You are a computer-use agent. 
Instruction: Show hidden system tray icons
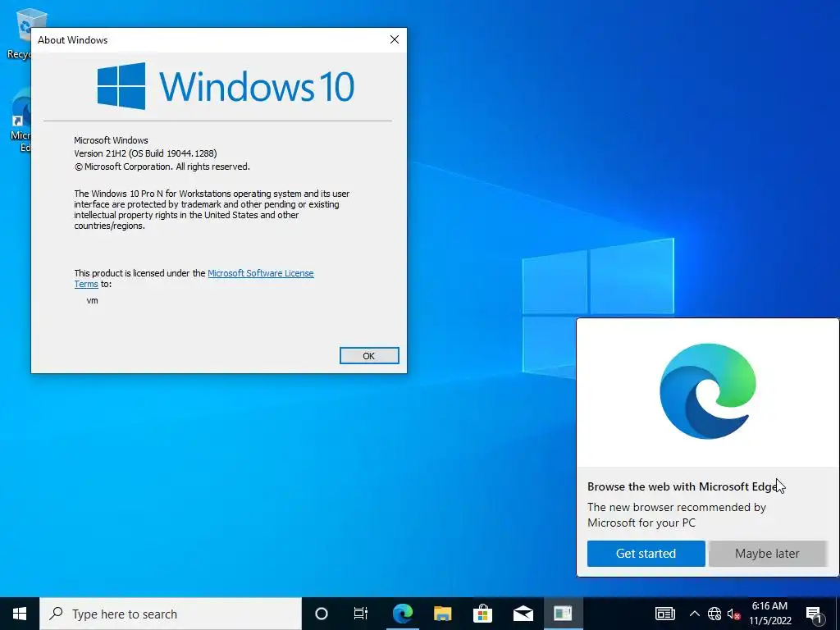[x=694, y=614]
